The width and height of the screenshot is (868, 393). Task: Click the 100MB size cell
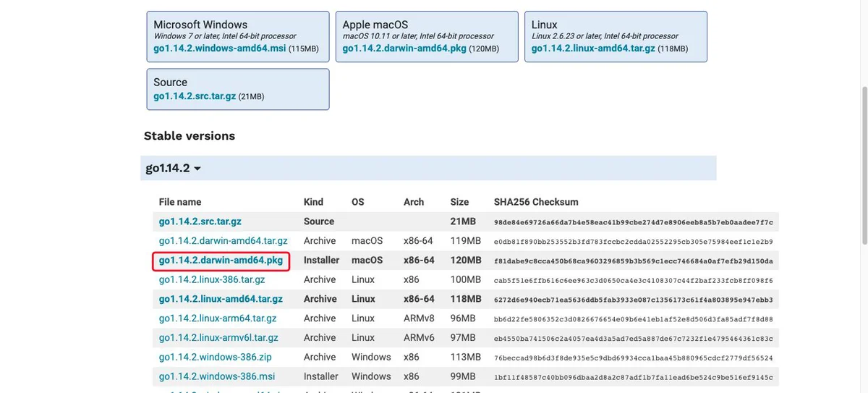click(465, 279)
